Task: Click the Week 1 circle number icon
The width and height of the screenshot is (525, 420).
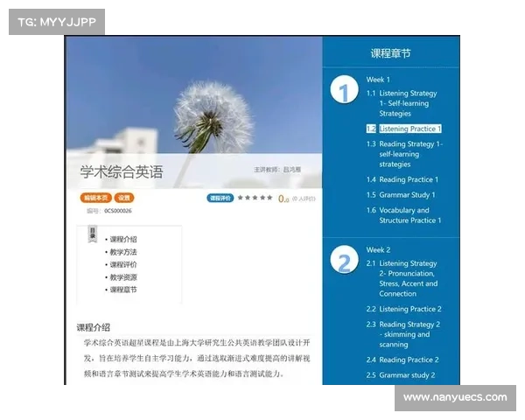Action: pyautogui.click(x=344, y=92)
